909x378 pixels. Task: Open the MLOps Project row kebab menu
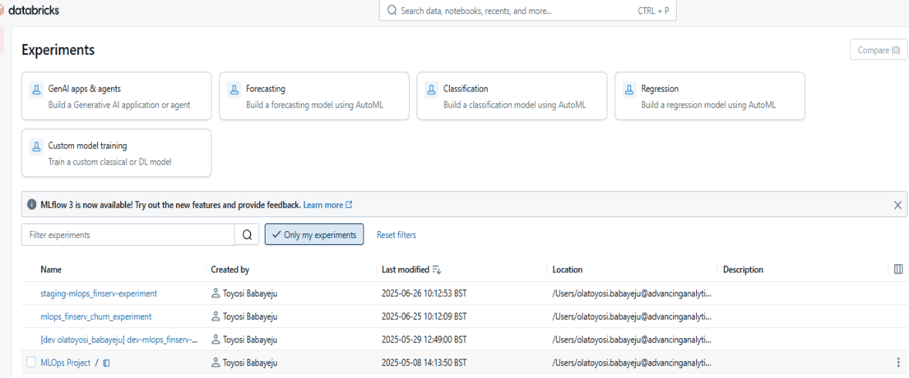click(x=899, y=363)
